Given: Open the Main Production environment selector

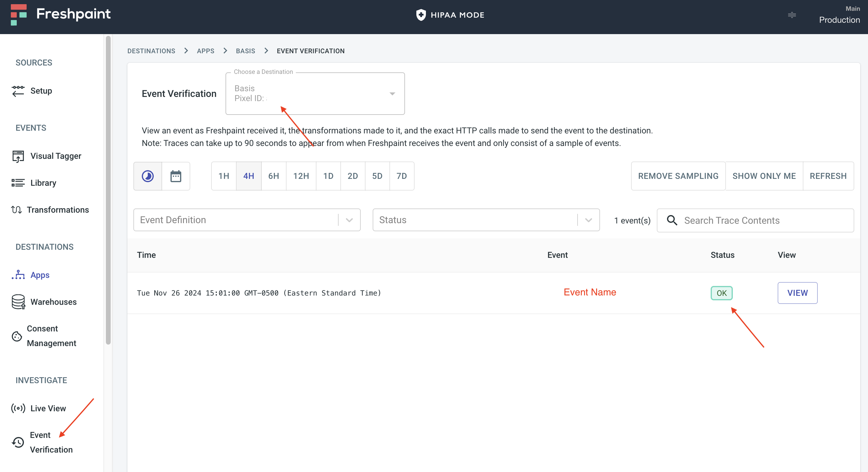Looking at the screenshot, I should click(839, 15).
